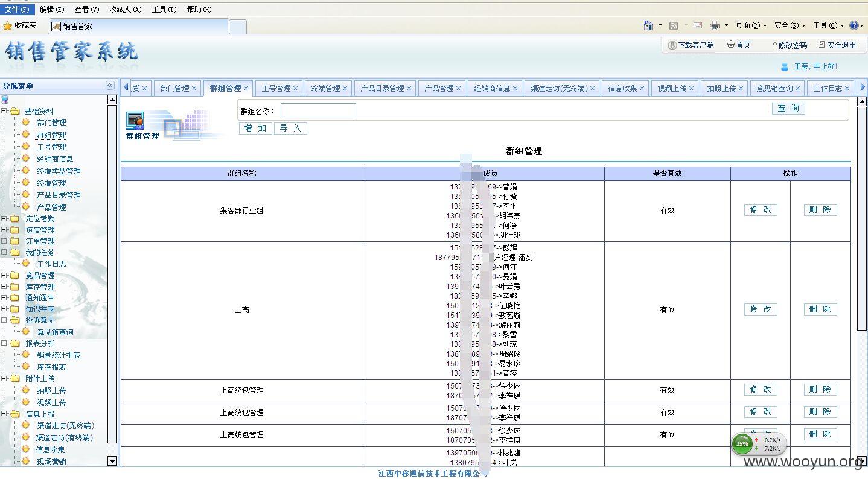Click gear icon beside 销量统计报表 in tree
The width and height of the screenshot is (868, 479).
click(26, 355)
